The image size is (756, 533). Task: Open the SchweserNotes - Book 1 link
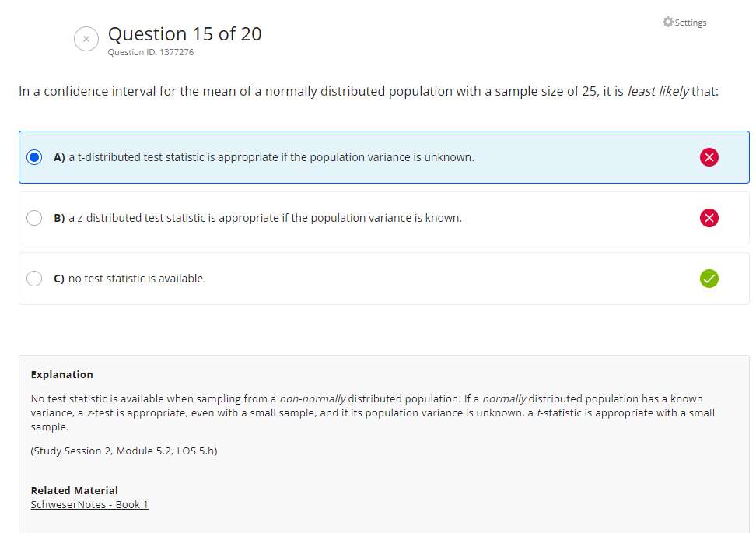(x=89, y=504)
